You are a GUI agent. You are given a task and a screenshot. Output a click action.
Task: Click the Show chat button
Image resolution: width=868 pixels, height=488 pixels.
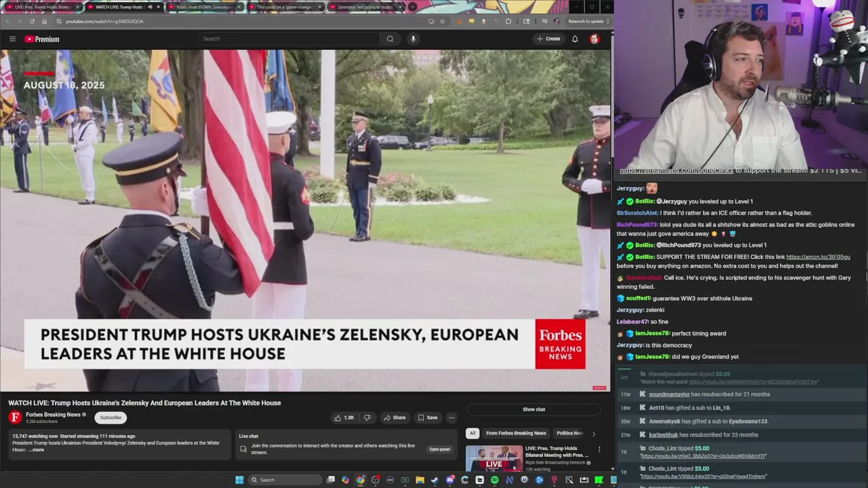click(x=534, y=409)
